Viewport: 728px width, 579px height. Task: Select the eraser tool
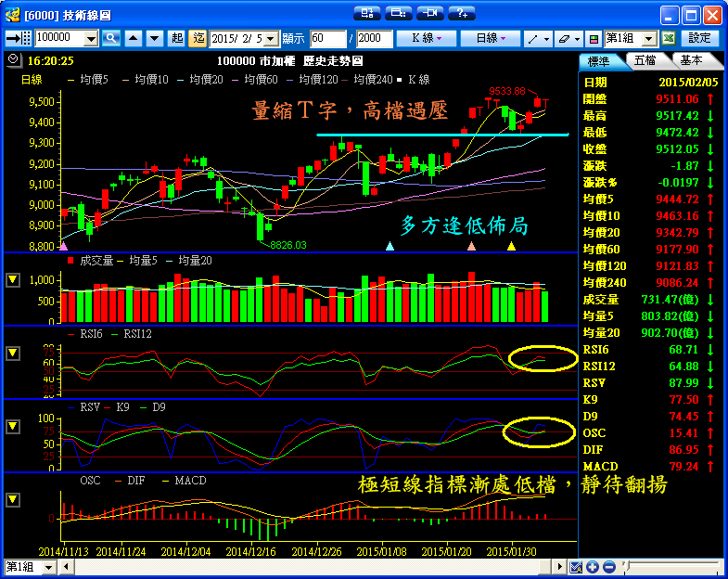(x=567, y=38)
